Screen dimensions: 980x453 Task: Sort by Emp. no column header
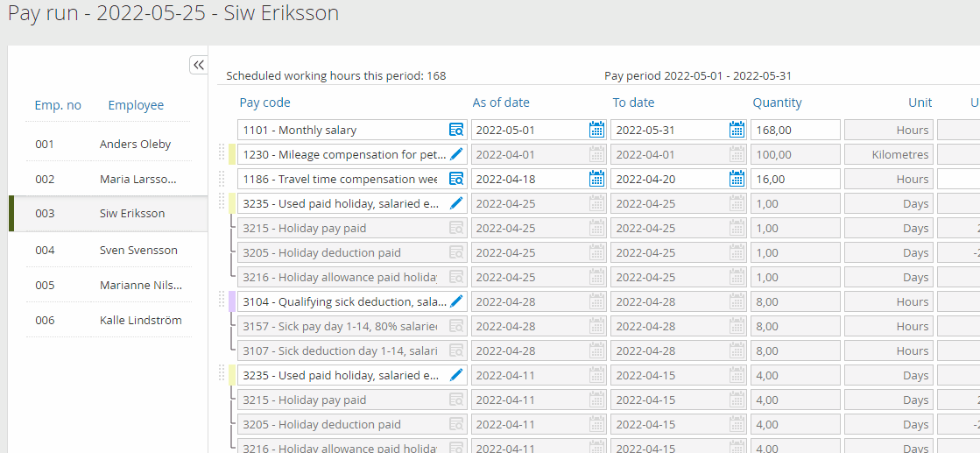pyautogui.click(x=58, y=105)
